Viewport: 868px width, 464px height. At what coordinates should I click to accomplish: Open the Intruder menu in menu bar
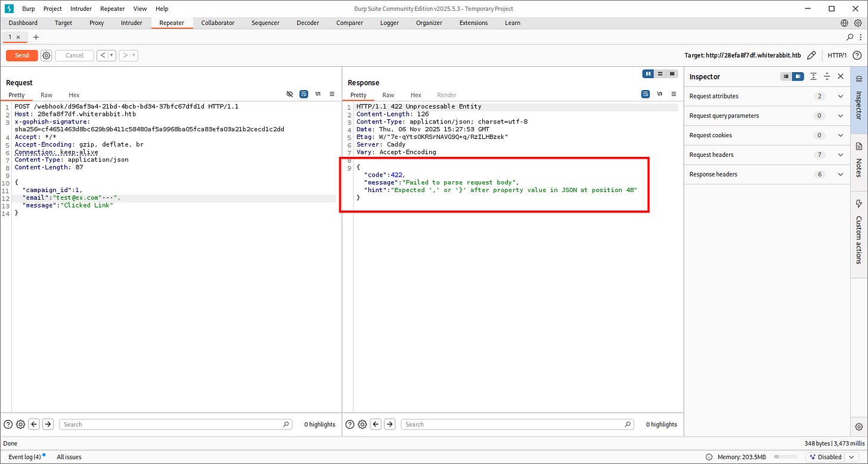(82, 9)
